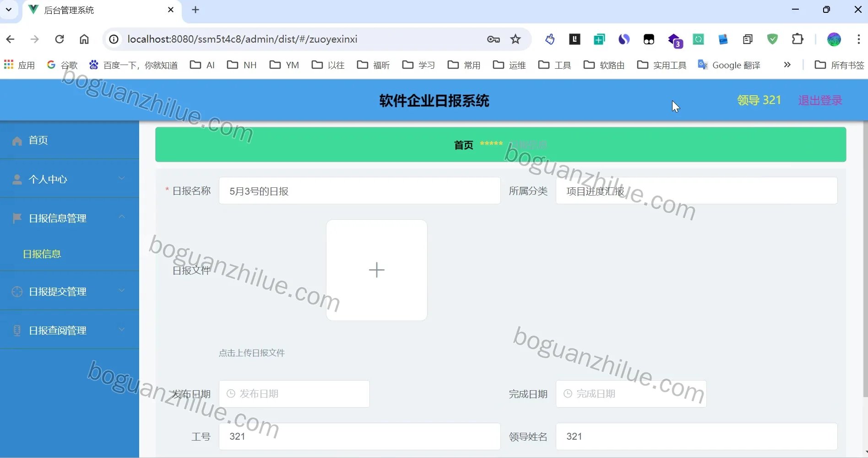868x458 pixels.
Task: Bookmark this page with the star icon
Action: 515,39
